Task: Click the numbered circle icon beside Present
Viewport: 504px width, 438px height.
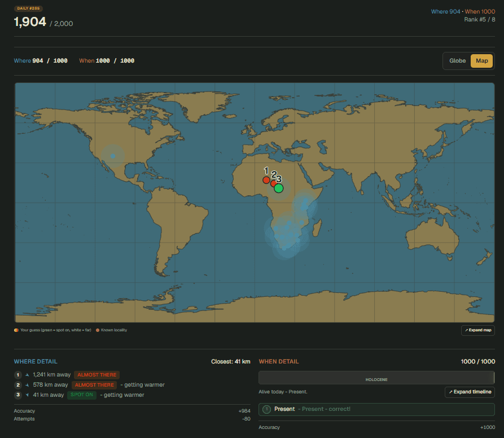Action: (x=266, y=409)
